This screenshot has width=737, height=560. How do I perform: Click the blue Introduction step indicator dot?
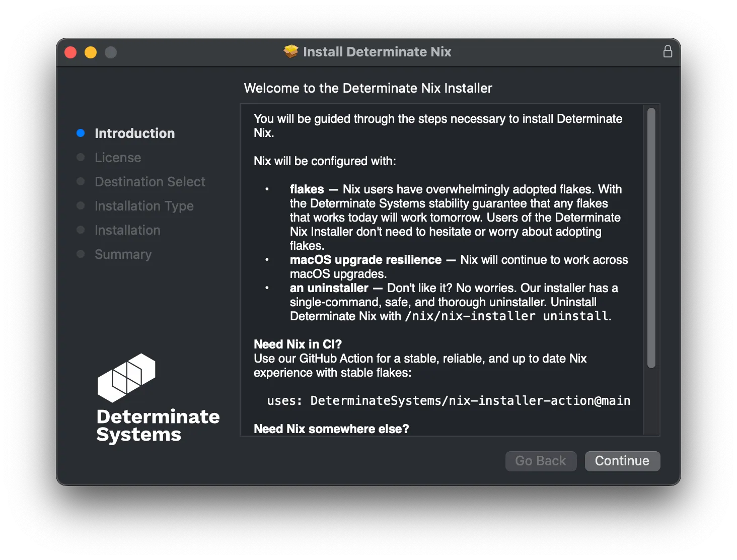pyautogui.click(x=81, y=133)
